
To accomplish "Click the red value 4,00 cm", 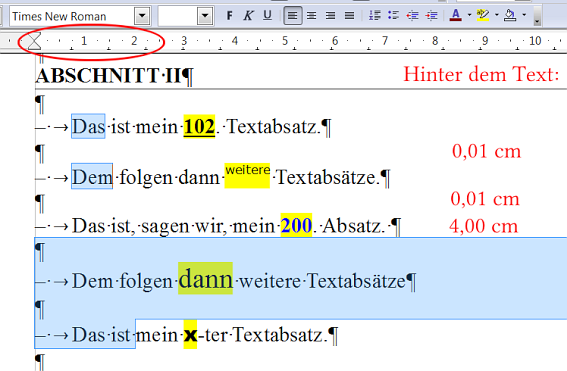I will point(483,226).
